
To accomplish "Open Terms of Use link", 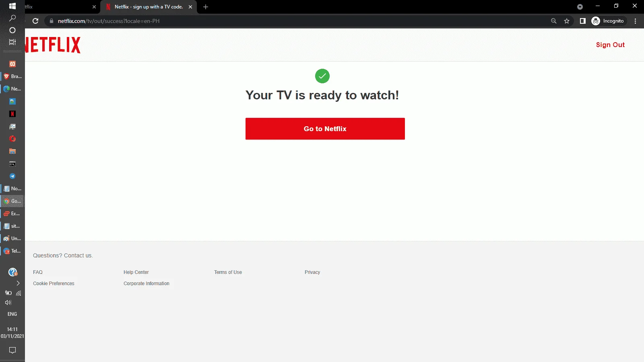I will tap(228, 272).
